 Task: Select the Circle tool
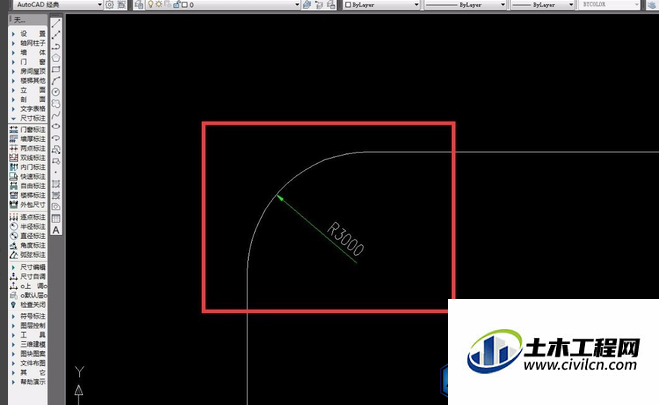[56, 92]
